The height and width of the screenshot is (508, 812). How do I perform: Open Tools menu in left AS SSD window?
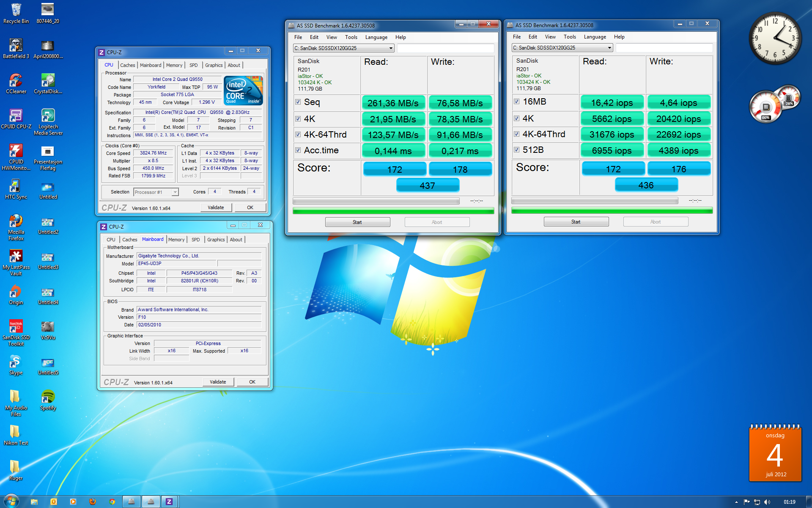coord(351,37)
